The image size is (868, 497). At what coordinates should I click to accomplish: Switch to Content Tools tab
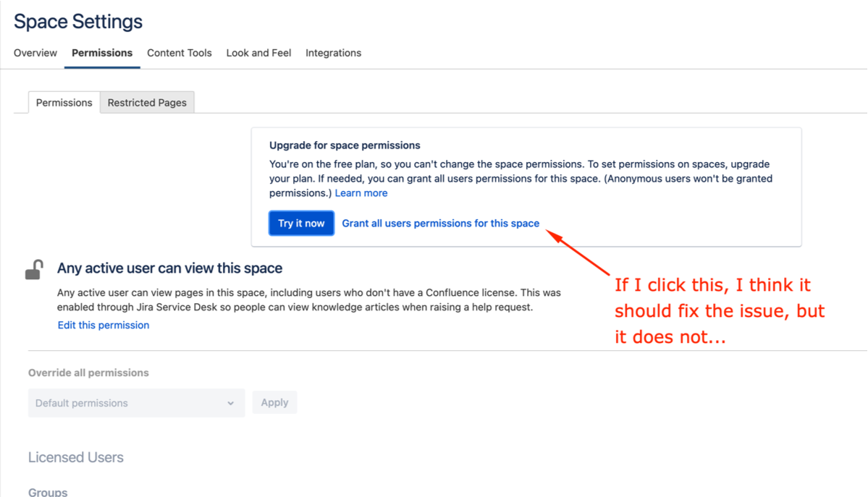(180, 53)
